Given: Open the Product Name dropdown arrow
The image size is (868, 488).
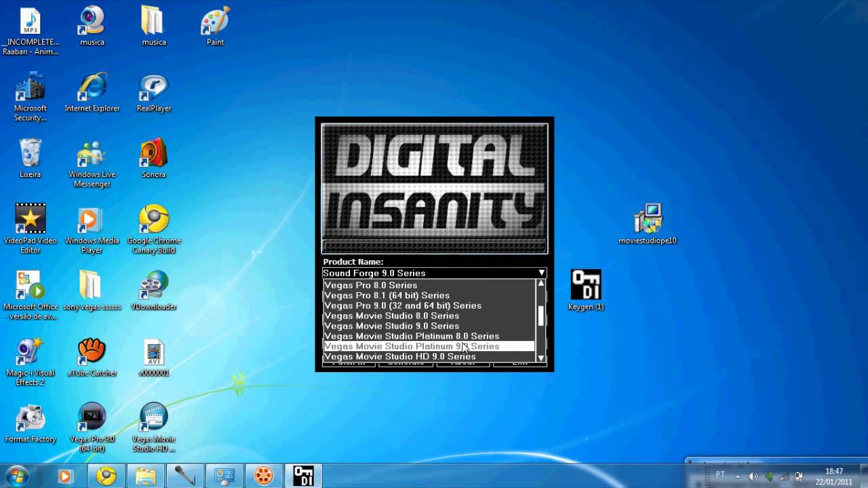Looking at the screenshot, I should point(541,272).
